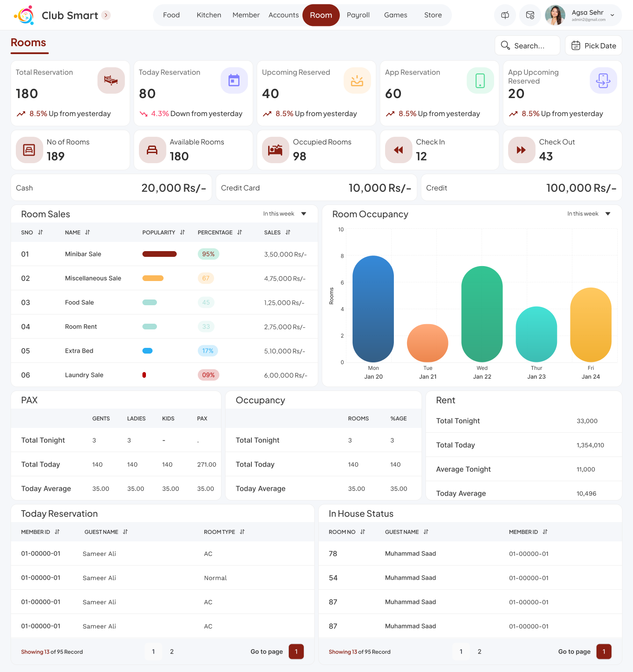
Task: Click the Wed Jan 22 occupancy bar
Action: point(482,314)
